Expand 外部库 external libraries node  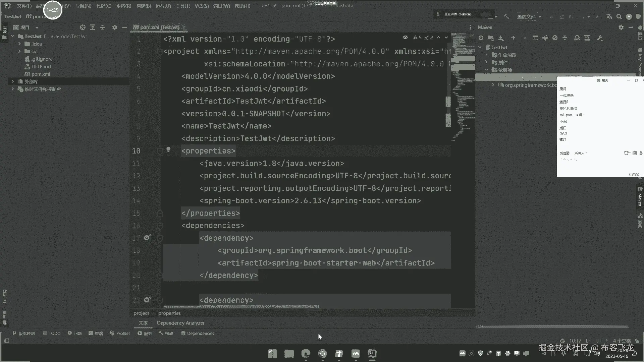13,81
